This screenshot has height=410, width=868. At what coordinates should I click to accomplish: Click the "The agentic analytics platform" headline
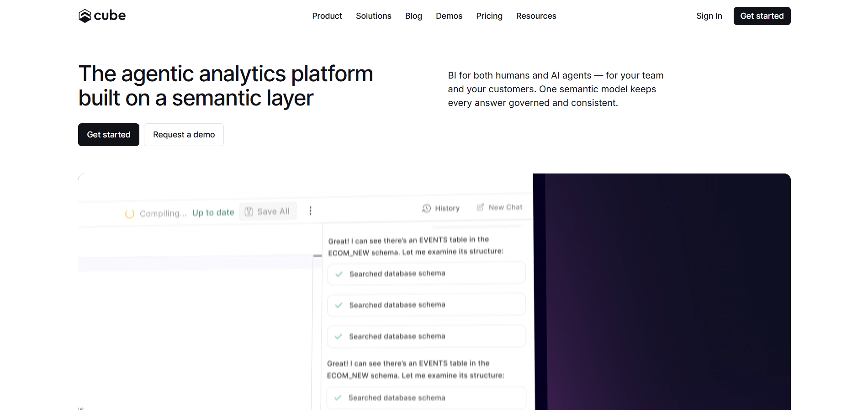226,86
